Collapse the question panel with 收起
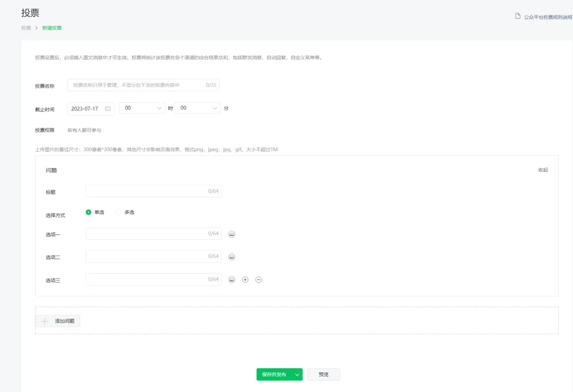The width and height of the screenshot is (573, 392). tap(543, 170)
